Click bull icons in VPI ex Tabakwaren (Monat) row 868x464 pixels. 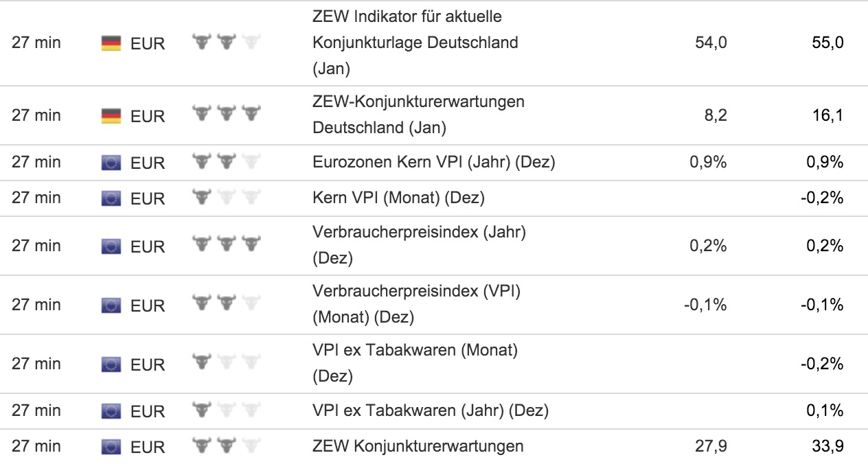(x=227, y=362)
